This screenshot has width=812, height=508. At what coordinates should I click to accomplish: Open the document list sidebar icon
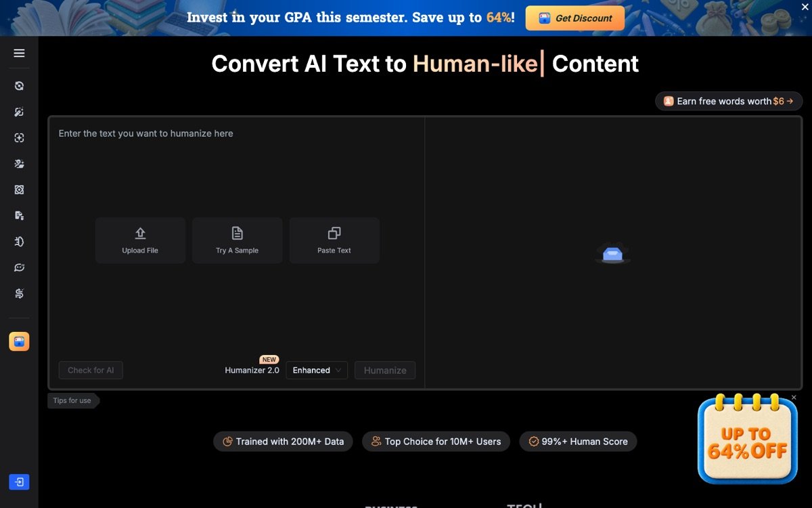19,215
